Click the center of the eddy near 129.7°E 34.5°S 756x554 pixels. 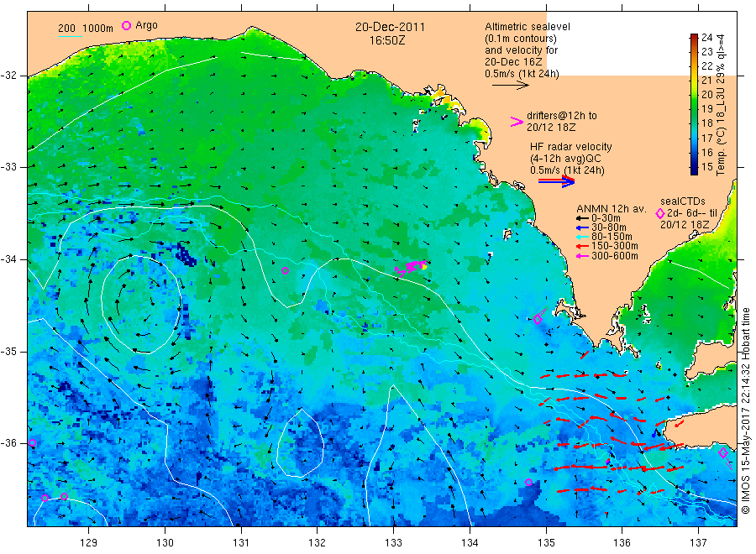click(x=141, y=305)
